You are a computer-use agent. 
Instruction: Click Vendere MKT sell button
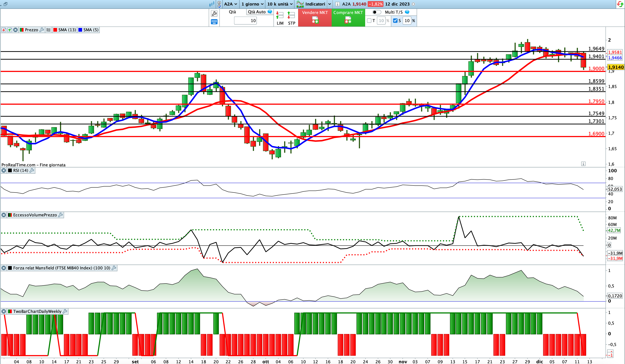coord(315,17)
